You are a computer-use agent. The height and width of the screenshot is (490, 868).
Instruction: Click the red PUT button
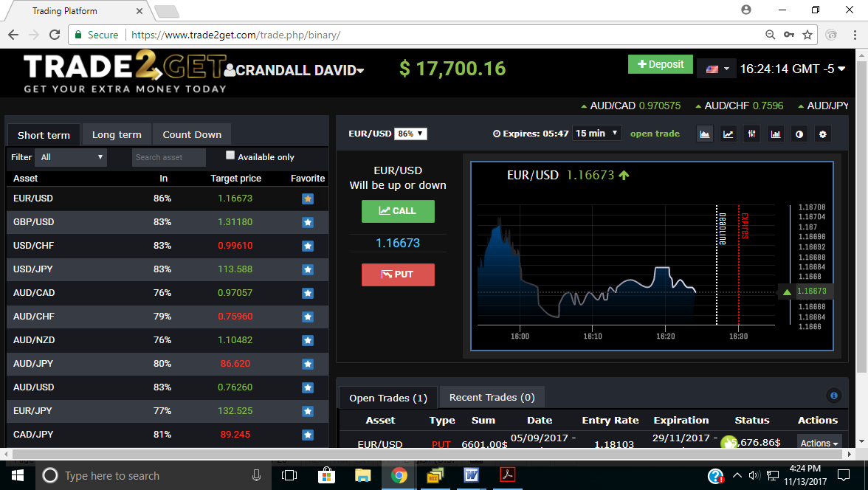coord(398,275)
